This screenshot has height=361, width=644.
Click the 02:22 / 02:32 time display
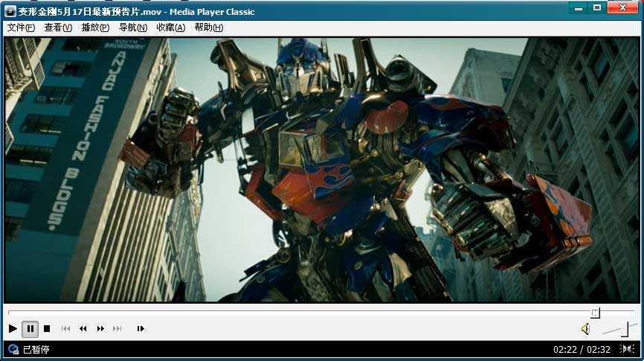[582, 350]
